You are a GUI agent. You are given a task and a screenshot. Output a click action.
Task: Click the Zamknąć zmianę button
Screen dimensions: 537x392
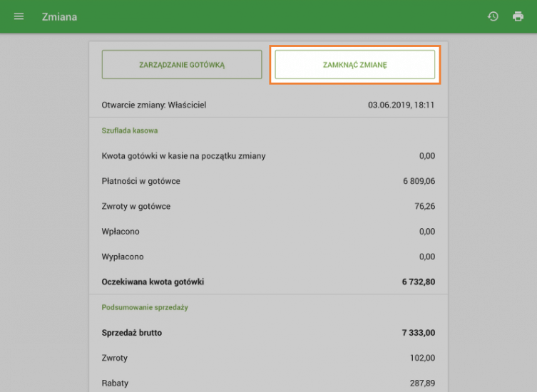point(354,65)
